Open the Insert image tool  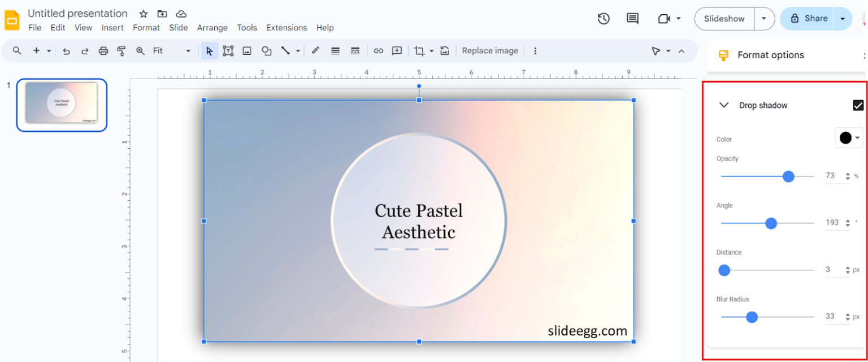[247, 50]
